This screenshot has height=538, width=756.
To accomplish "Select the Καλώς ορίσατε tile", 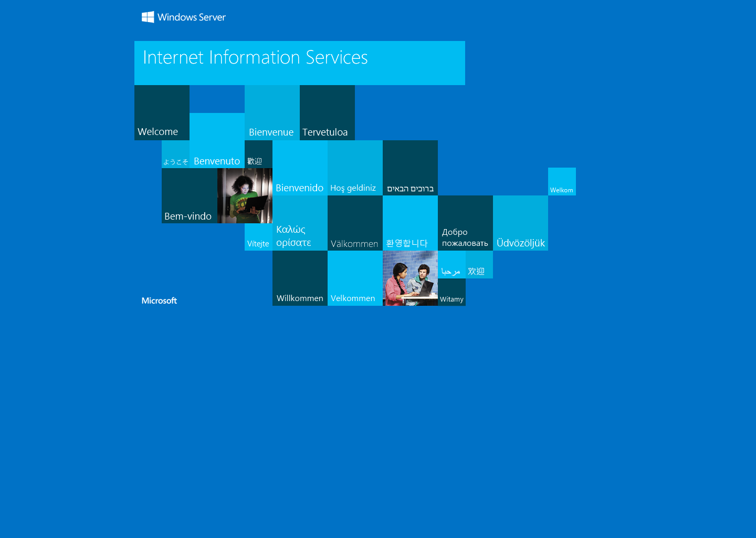I will tap(300, 223).
